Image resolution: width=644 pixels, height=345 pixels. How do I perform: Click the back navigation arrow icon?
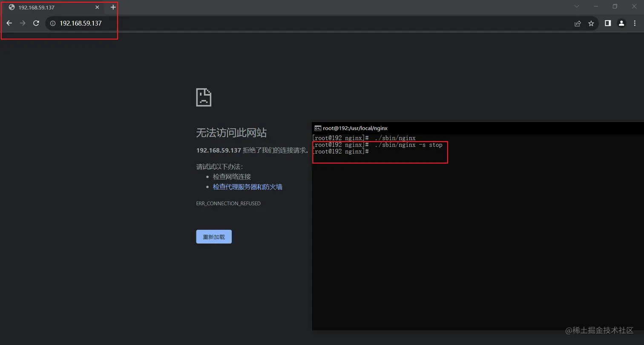(x=9, y=23)
